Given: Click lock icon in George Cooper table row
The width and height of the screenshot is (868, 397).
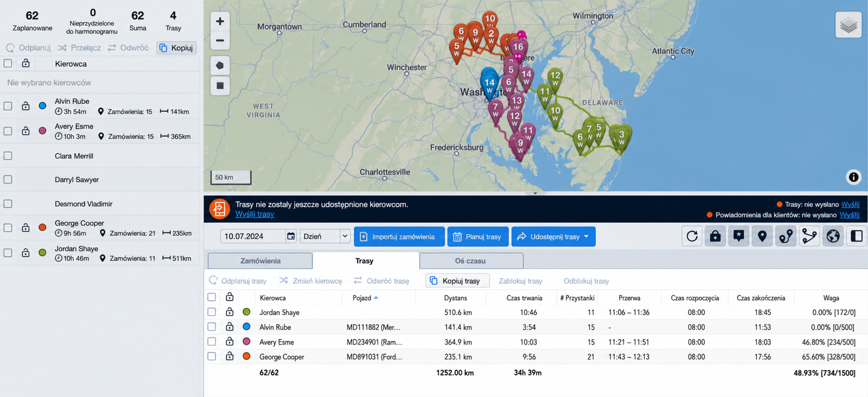Looking at the screenshot, I should tap(229, 356).
